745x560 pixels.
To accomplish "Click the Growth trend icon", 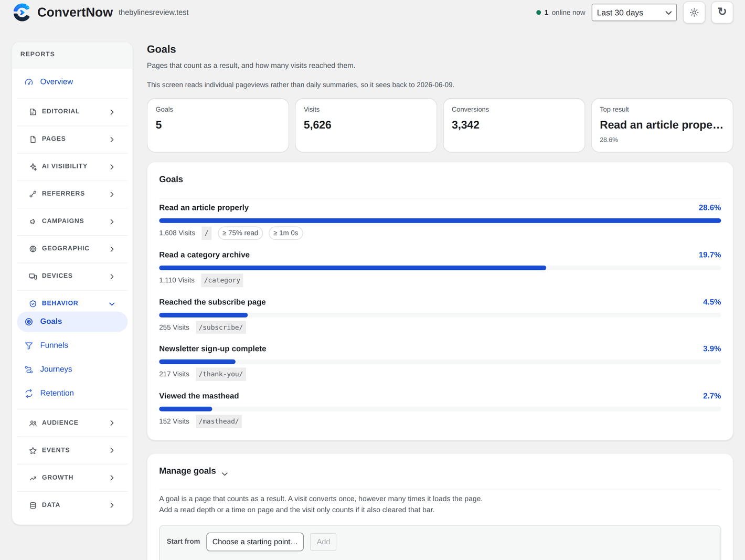I will tap(33, 478).
